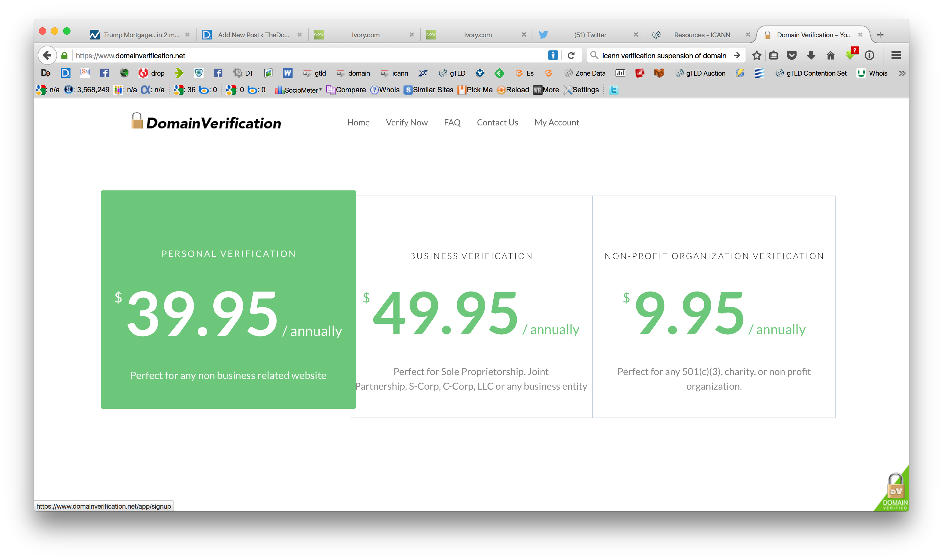The image size is (943, 560).
Task: Bookmark this page with the star icon
Action: point(756,56)
